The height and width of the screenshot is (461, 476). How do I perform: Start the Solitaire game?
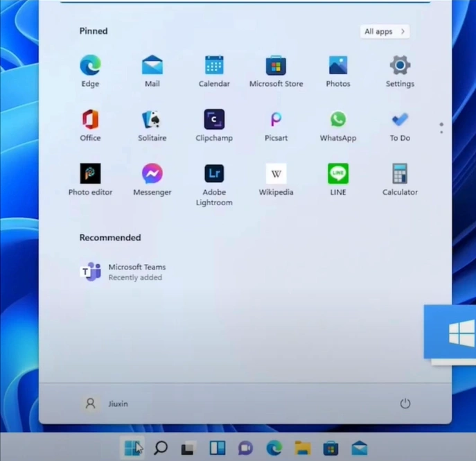pos(152,125)
